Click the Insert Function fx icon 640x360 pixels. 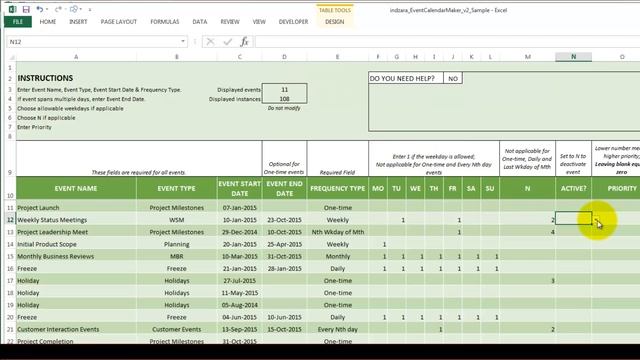[244, 42]
